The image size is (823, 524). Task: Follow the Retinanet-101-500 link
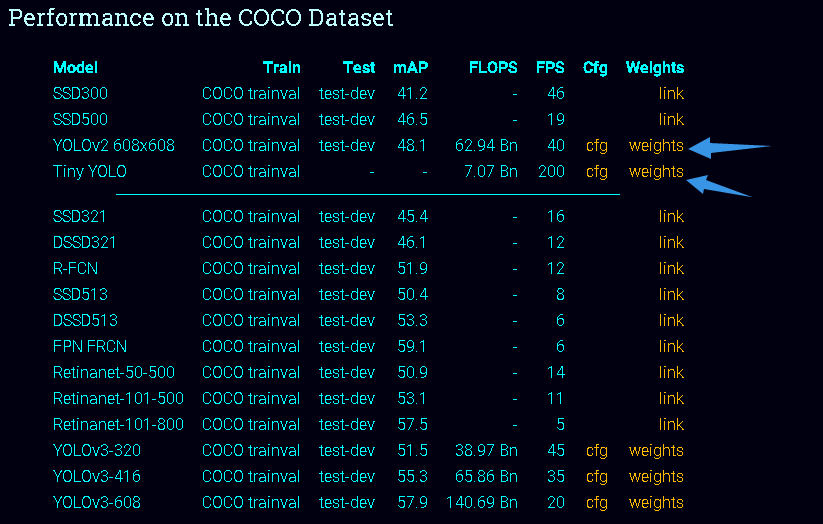pyautogui.click(x=671, y=399)
